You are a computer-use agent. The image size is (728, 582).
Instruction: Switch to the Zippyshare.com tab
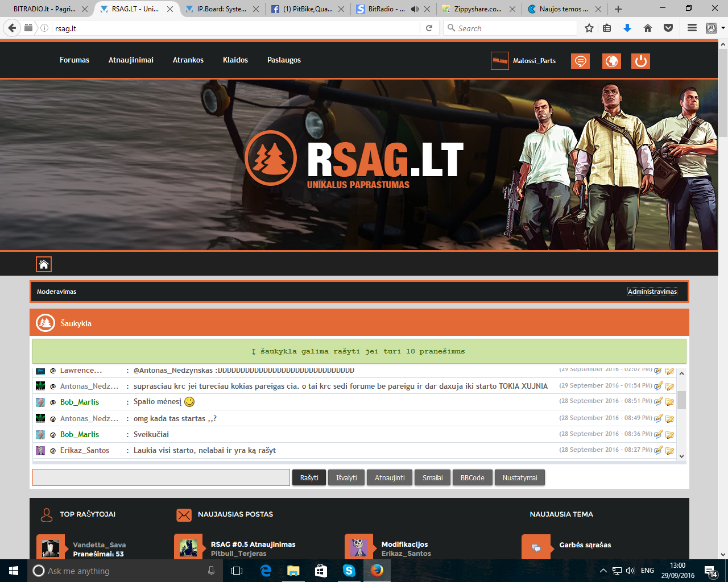(478, 9)
